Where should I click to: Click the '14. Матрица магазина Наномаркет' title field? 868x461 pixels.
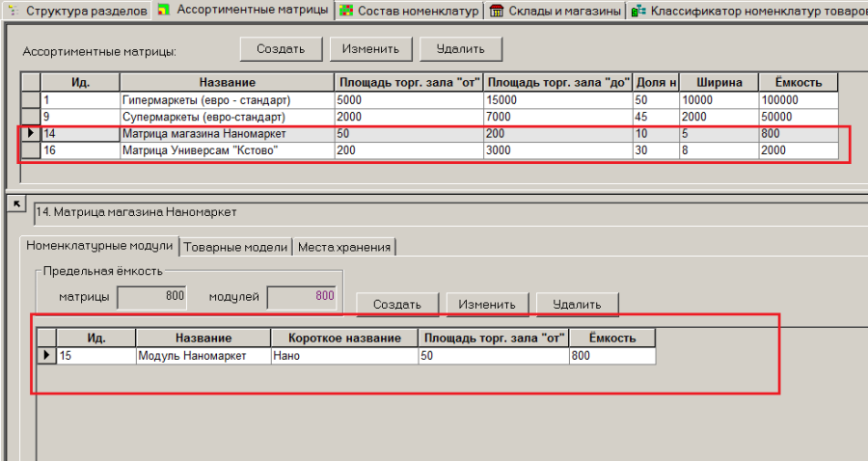(450, 213)
